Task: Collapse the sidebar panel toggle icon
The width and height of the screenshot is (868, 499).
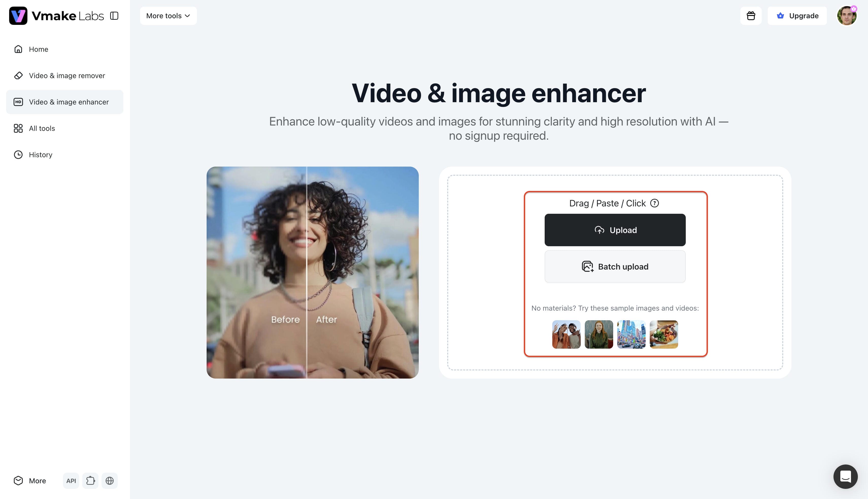Action: [x=114, y=16]
